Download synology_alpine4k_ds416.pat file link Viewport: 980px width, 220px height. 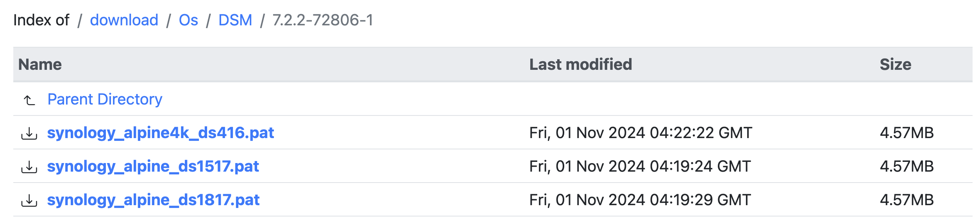pos(161,133)
